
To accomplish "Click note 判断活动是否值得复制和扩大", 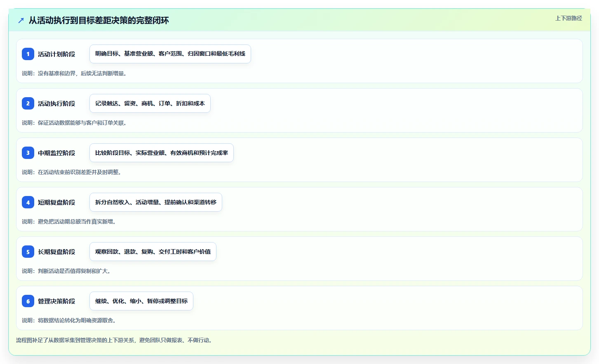I will 66,271.
